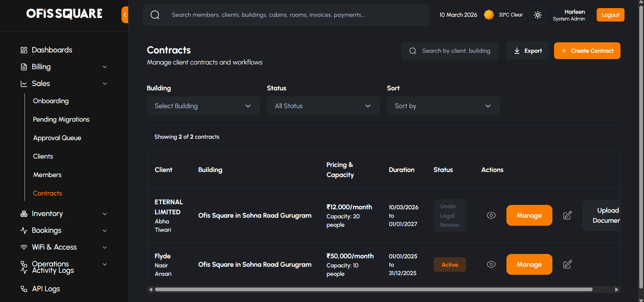Click the Dashboards grid icon in sidebar
Viewport: 644px width, 302px height.
pos(24,50)
